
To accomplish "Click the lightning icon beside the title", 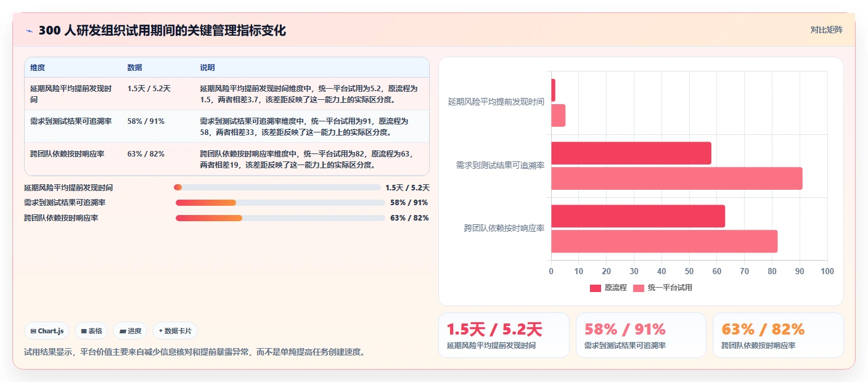I will click(x=29, y=30).
